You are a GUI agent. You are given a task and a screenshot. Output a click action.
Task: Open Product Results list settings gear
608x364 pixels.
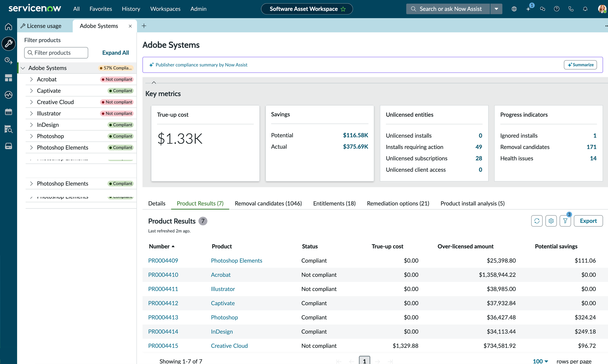(551, 221)
